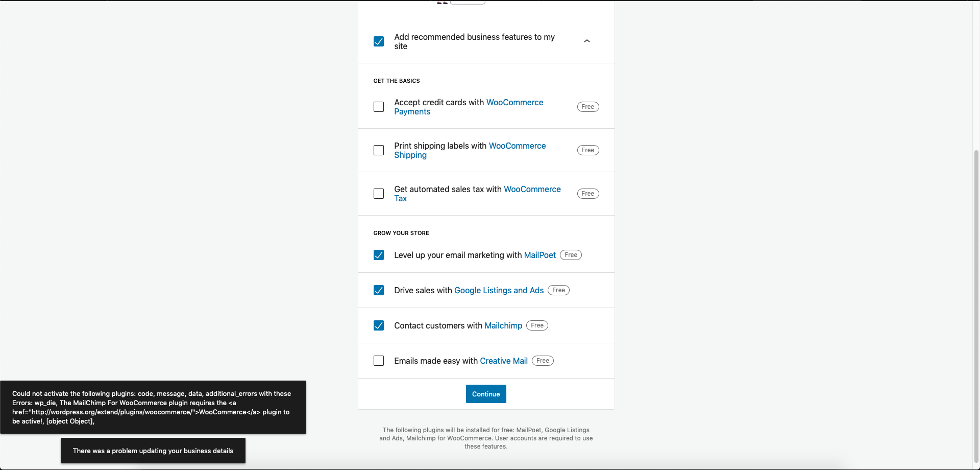Image resolution: width=980 pixels, height=470 pixels.
Task: Disable Drive sales with Google Listings and Ads
Action: tap(379, 290)
